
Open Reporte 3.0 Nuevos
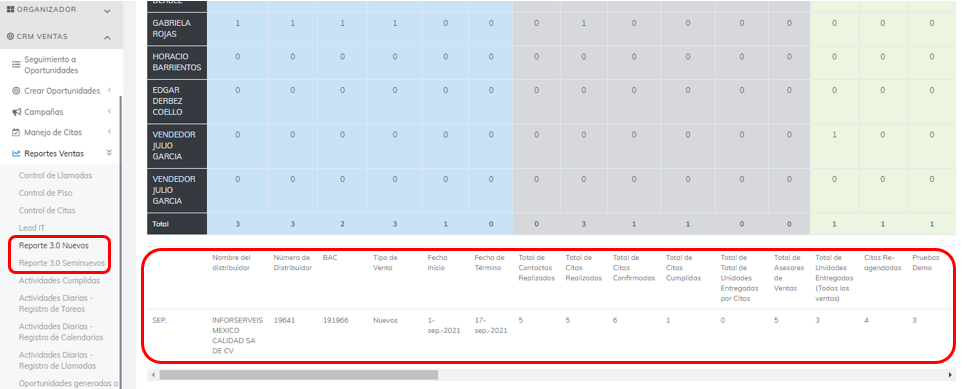[x=54, y=245]
